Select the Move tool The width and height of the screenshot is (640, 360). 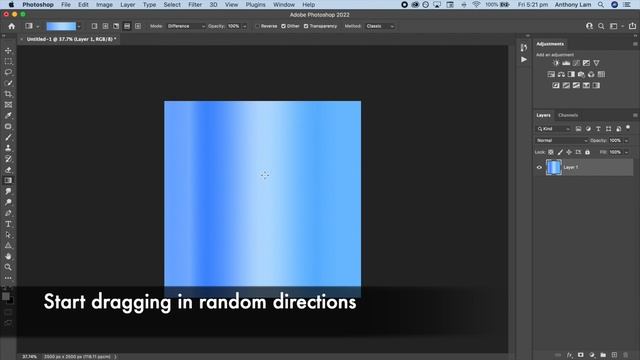click(8, 51)
